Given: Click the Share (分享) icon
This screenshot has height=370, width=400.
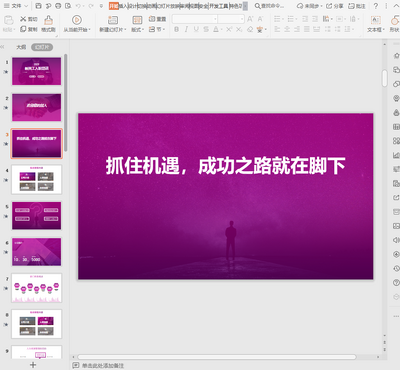Looking at the screenshot, I should point(334,6).
